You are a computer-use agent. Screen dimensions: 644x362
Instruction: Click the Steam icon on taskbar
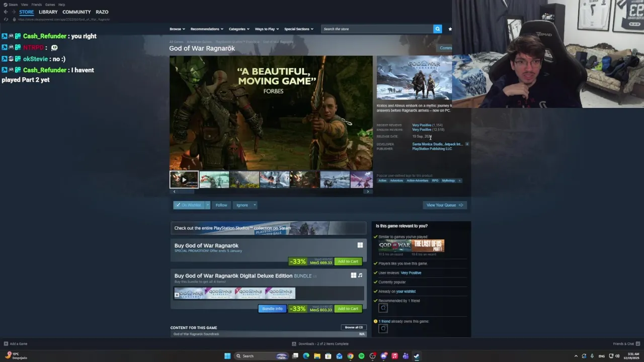[417, 356]
